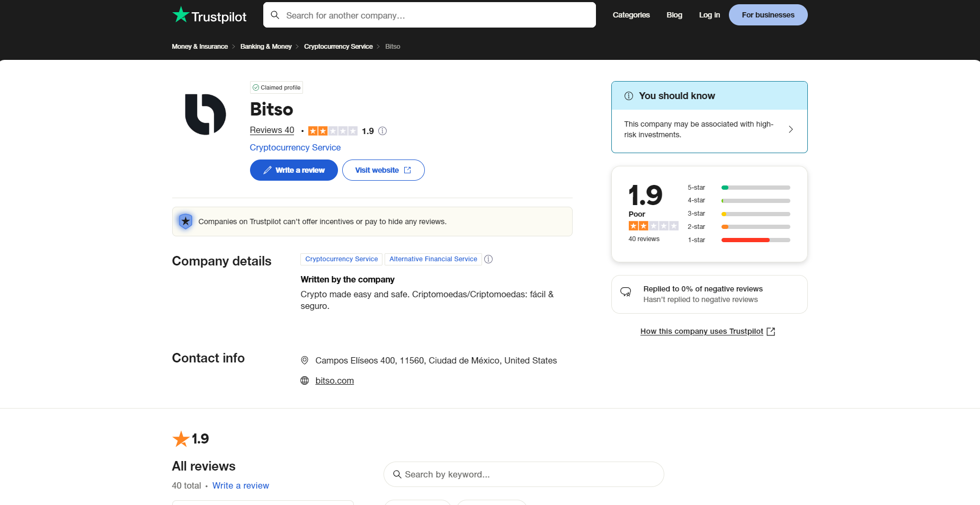Click the info icon in You should know
The image size is (980, 505).
tap(628, 96)
